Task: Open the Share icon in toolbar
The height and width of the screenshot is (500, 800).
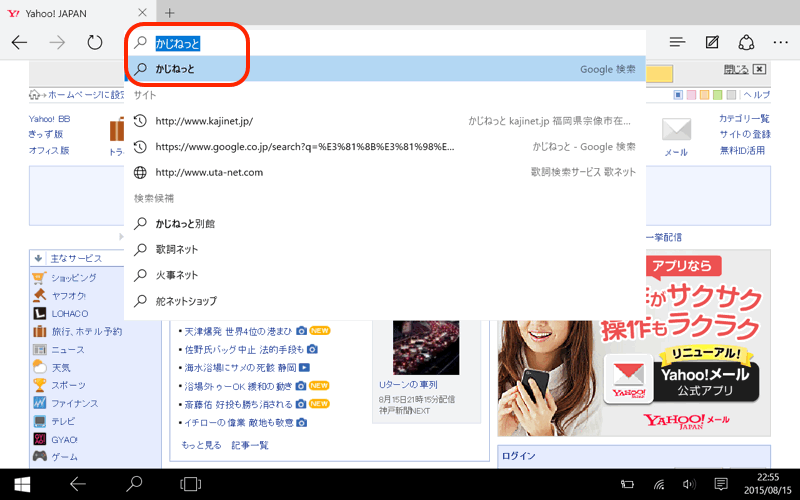Action: pyautogui.click(x=746, y=42)
